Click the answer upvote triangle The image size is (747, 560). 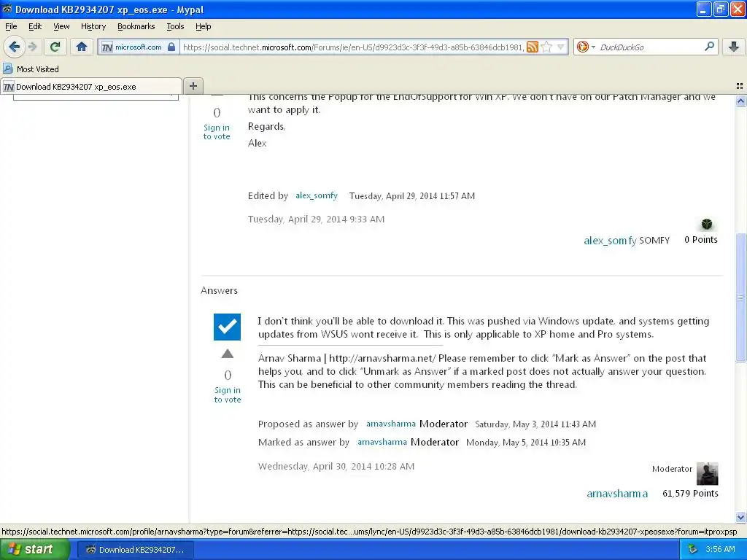(228, 354)
